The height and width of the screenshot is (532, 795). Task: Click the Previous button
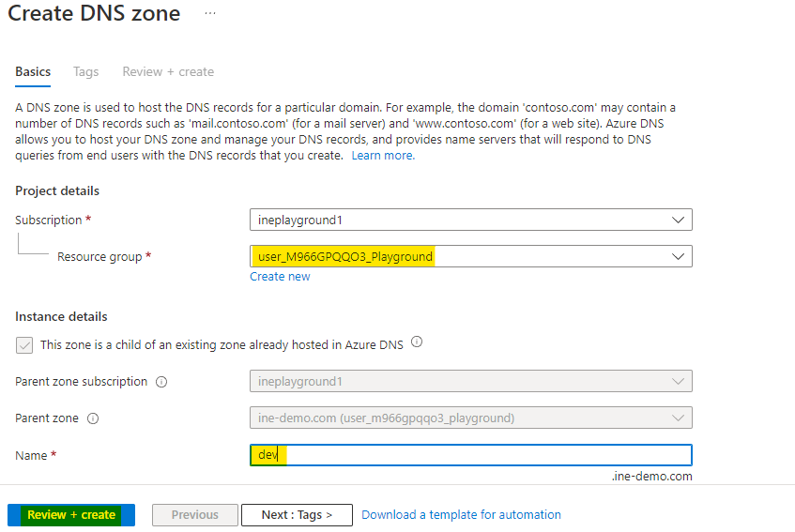194,515
